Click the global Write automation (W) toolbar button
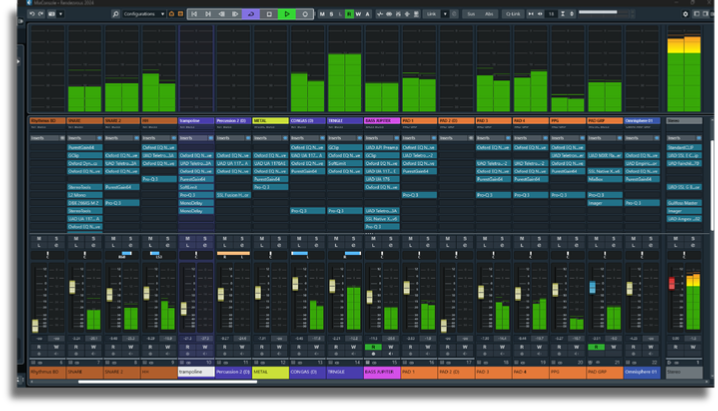This screenshot has height=411, width=718. 359,14
